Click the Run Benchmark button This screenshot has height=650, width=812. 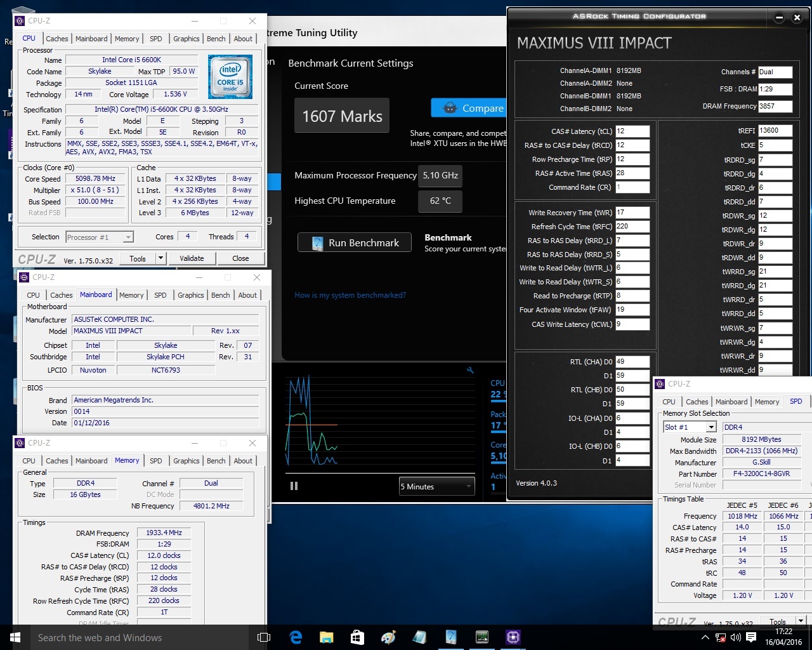click(355, 242)
